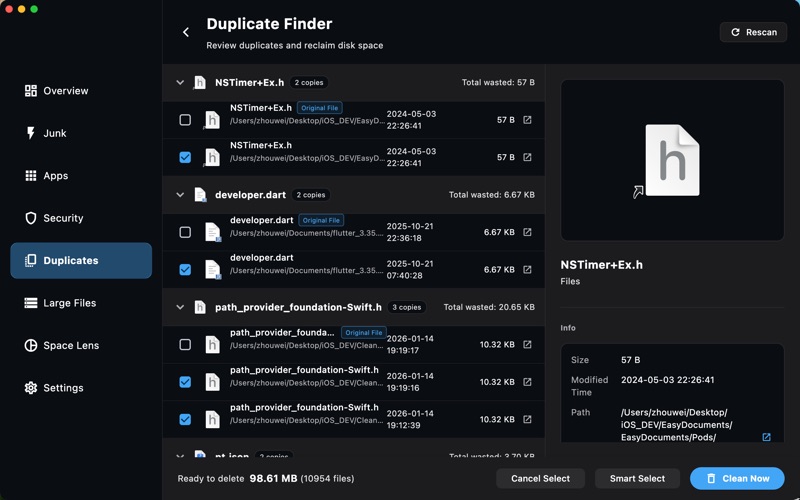Collapse the developer.dart duplicate group
800x500 pixels.
180,195
